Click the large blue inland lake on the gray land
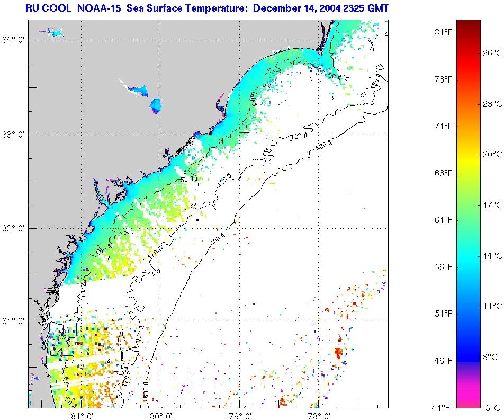 pyautogui.click(x=156, y=105)
